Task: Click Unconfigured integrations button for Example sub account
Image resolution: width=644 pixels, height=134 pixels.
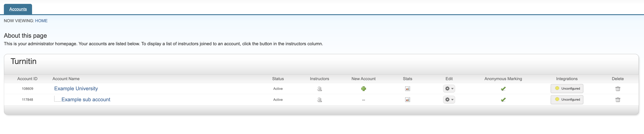Action: [567, 100]
